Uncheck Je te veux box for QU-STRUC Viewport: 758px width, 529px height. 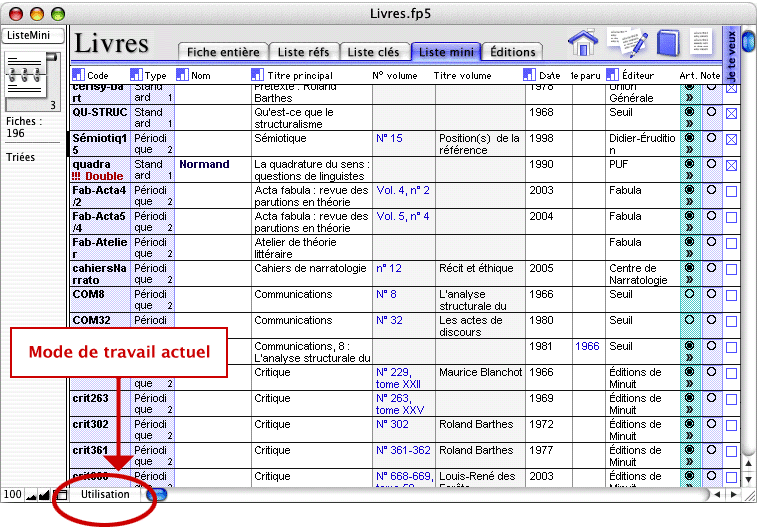[x=731, y=114]
